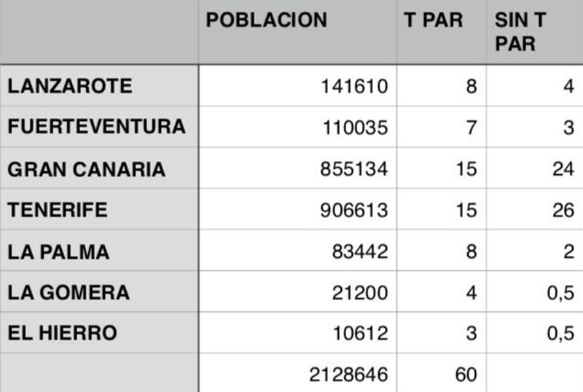Click the T PAR total cell 60
Screen dimensions: 583x392
click(466, 375)
